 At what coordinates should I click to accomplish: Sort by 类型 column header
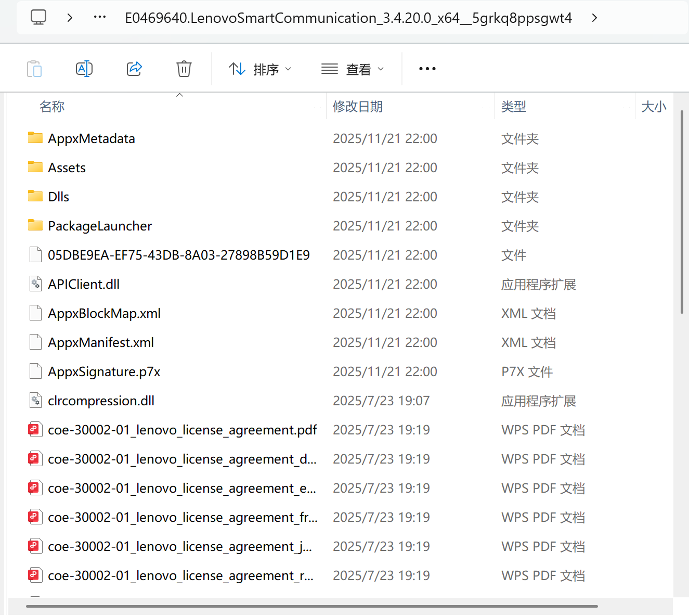tap(514, 107)
